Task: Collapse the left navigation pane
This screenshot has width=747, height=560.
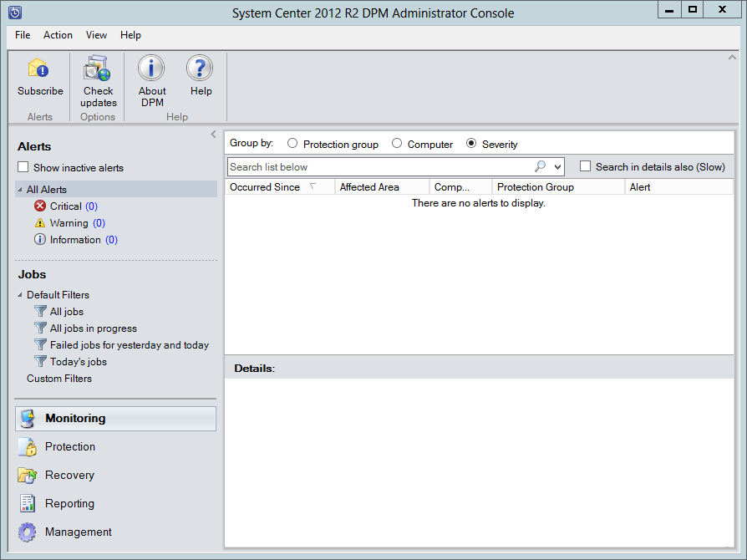Action: tap(213, 135)
